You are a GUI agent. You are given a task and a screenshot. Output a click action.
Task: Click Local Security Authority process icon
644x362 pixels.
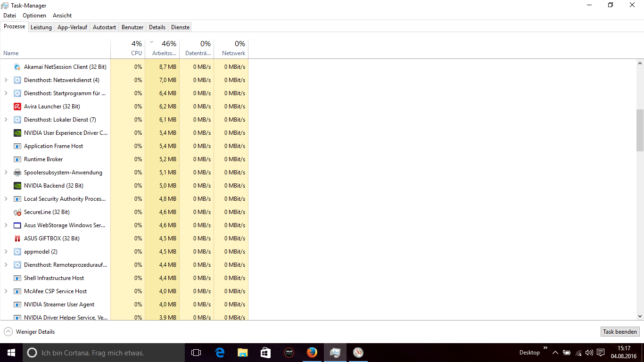click(17, 199)
